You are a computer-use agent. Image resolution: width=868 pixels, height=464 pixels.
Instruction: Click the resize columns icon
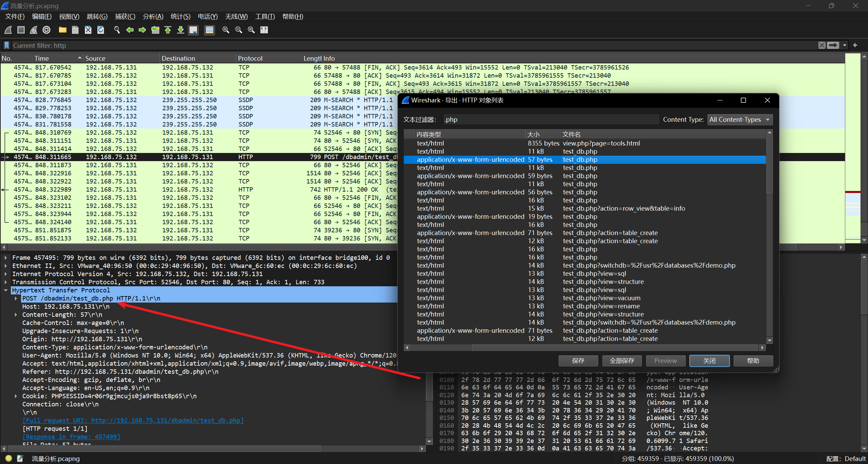(264, 30)
